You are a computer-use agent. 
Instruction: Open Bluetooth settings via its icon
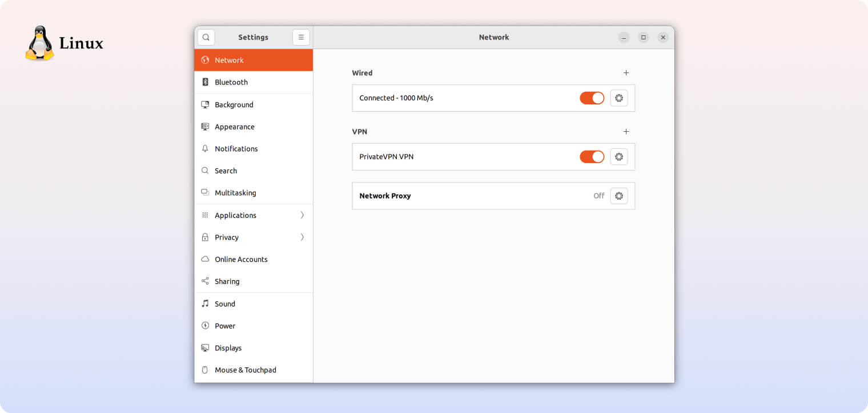tap(206, 82)
